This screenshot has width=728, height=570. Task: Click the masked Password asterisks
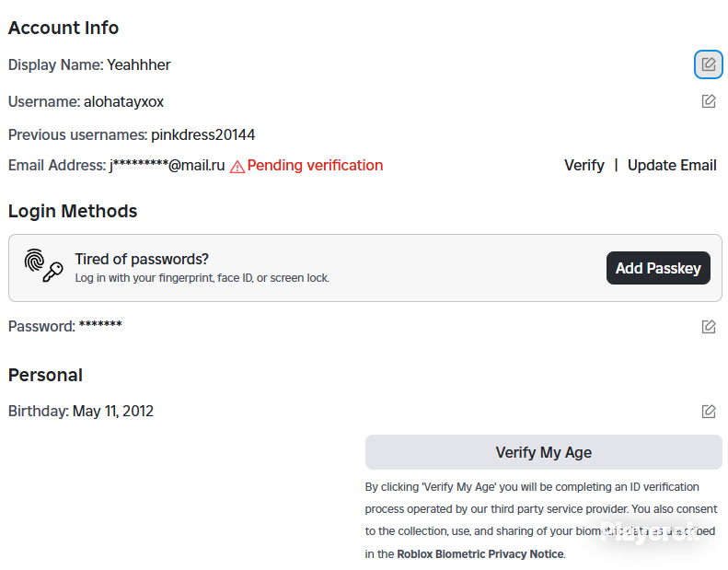(x=100, y=324)
